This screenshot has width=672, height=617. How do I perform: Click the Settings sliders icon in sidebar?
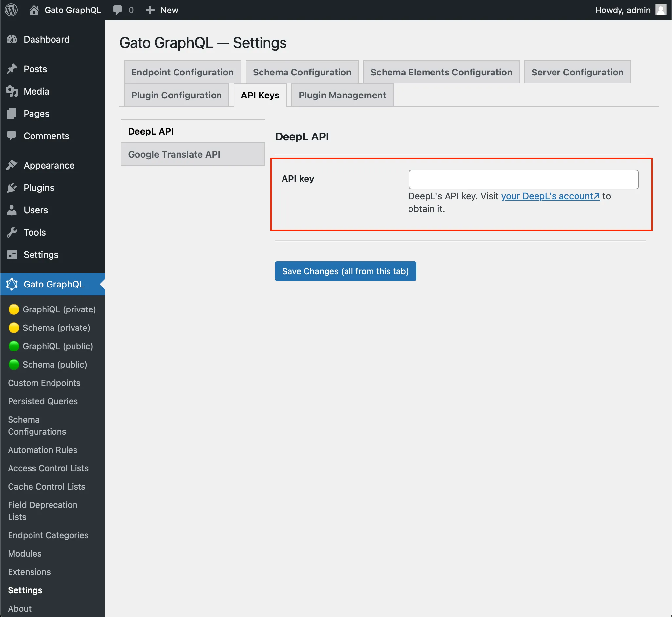[x=12, y=255]
